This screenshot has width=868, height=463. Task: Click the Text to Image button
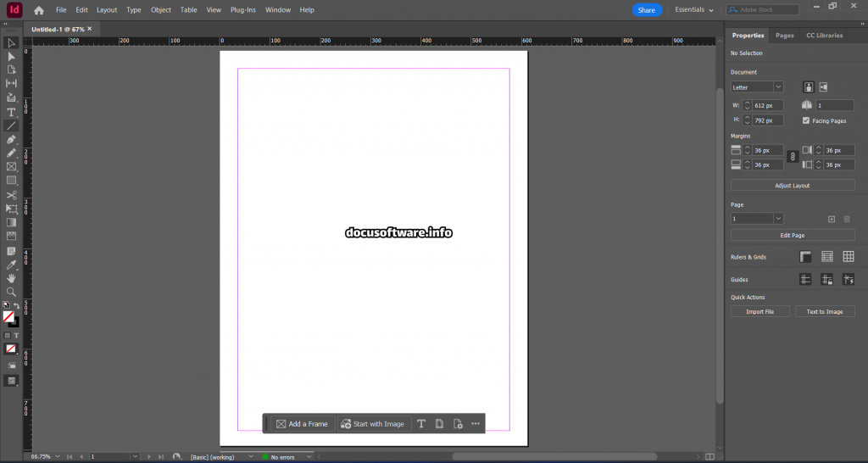(825, 312)
